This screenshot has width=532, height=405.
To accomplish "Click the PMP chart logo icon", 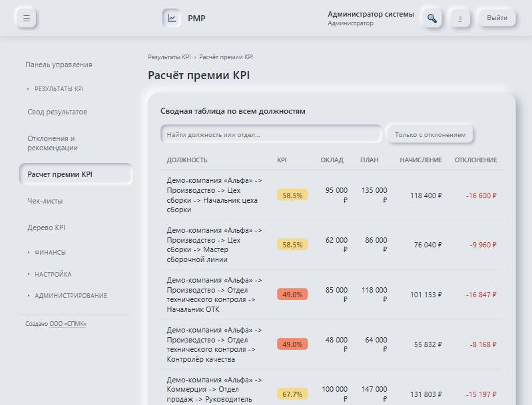I will pyautogui.click(x=171, y=18).
